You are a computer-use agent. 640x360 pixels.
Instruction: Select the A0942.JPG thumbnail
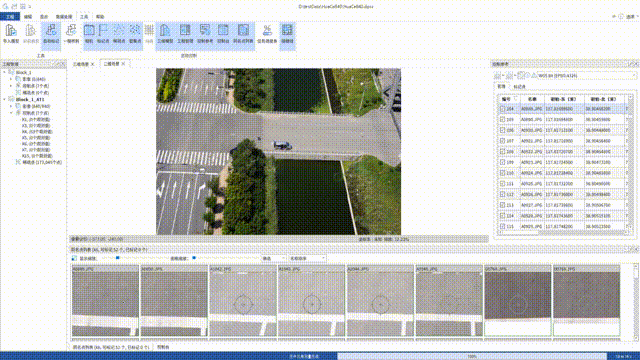242,301
